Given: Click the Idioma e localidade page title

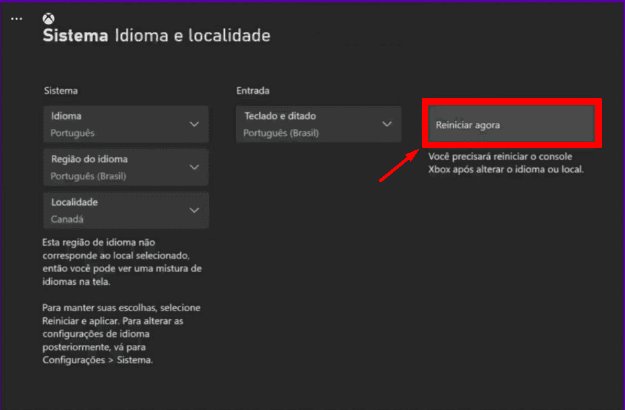Looking at the screenshot, I should pyautogui.click(x=193, y=37).
